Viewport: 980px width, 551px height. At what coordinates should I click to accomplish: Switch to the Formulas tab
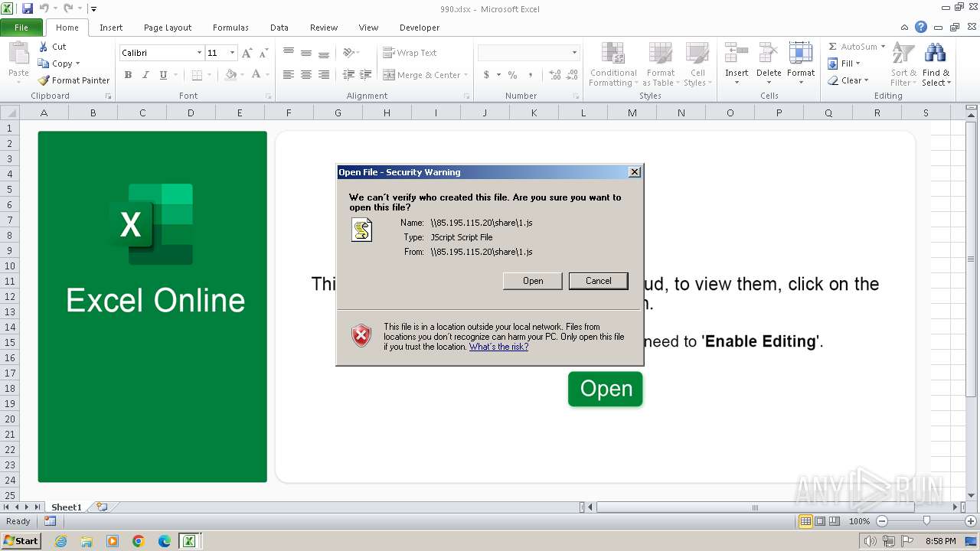click(230, 28)
